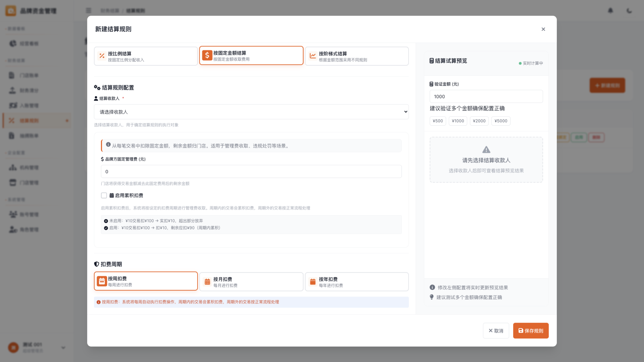Click the calendar icon on 按年扣费
644x362 pixels.
pyautogui.click(x=313, y=282)
